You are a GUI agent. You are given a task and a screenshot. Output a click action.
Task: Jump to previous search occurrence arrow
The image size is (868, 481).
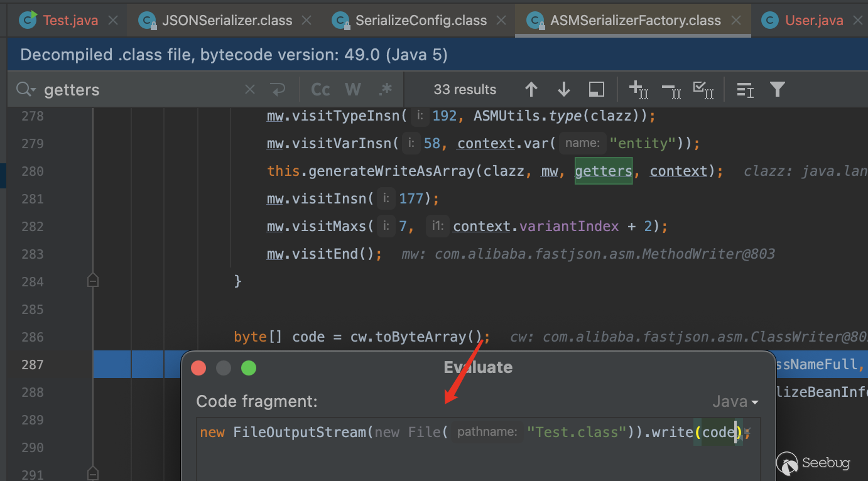click(531, 90)
